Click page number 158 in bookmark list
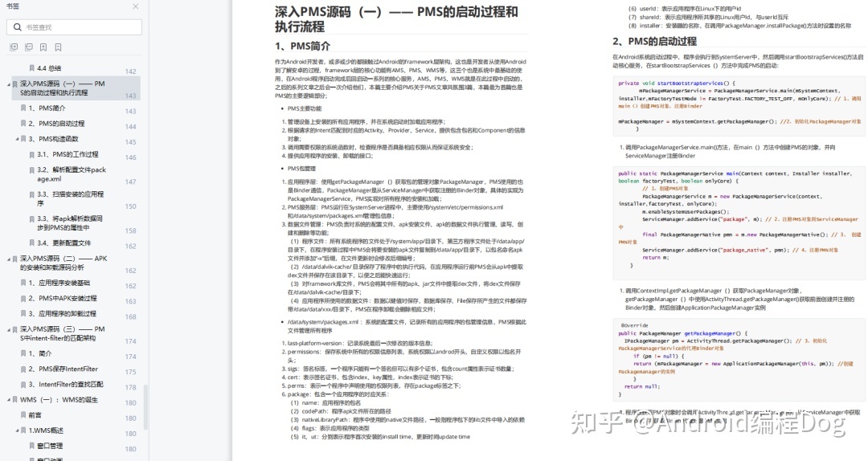Screen dimensions: 868x461 [x=131, y=230]
